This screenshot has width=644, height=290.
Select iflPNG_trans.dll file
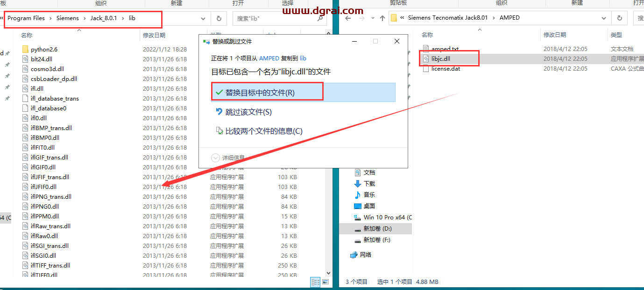point(51,196)
